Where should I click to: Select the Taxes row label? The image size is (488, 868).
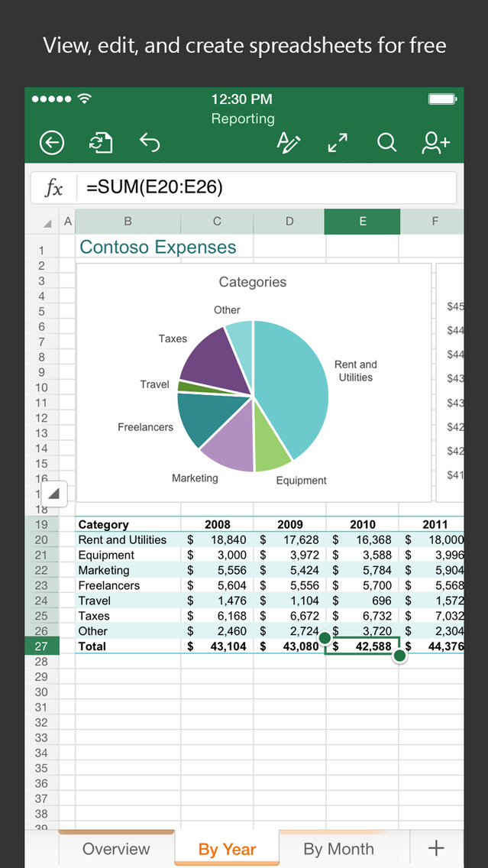[94, 616]
